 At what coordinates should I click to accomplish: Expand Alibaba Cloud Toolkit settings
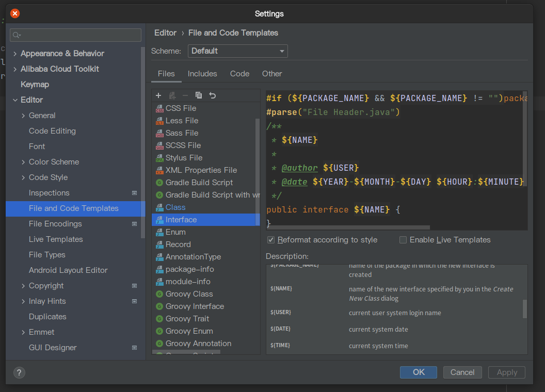click(15, 69)
